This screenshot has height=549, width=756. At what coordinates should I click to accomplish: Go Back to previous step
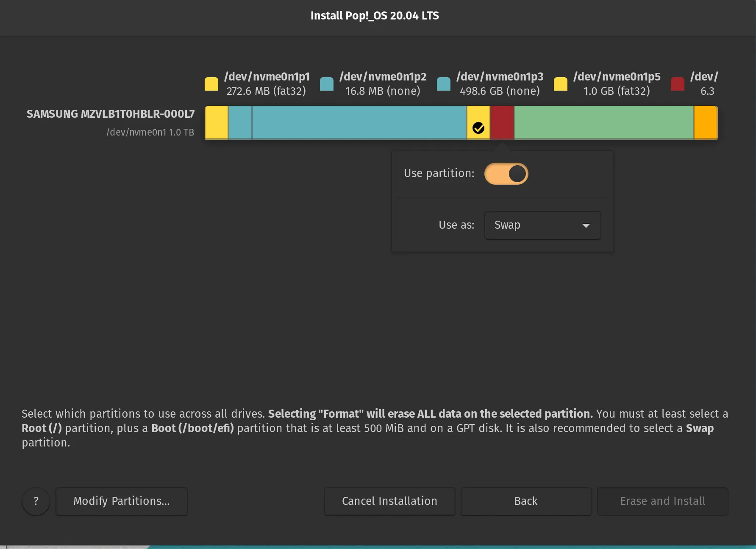click(526, 501)
